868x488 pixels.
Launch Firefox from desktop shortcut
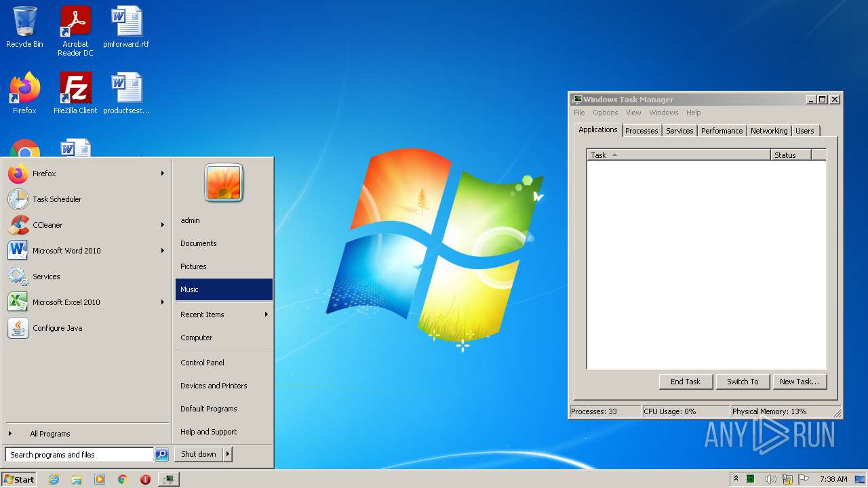(24, 93)
